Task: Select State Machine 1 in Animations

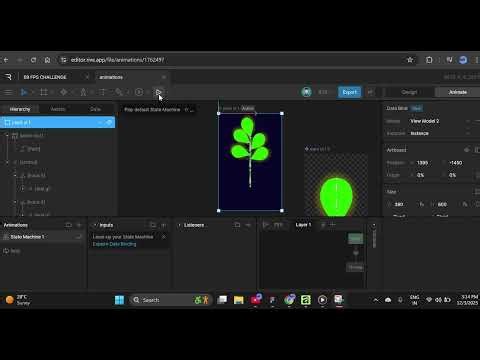Action: [x=42, y=237]
